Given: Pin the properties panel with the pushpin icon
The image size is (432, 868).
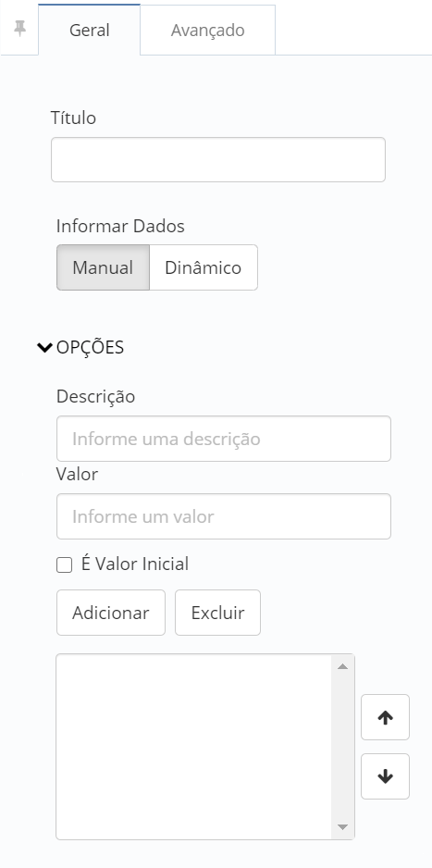Looking at the screenshot, I should click(20, 29).
